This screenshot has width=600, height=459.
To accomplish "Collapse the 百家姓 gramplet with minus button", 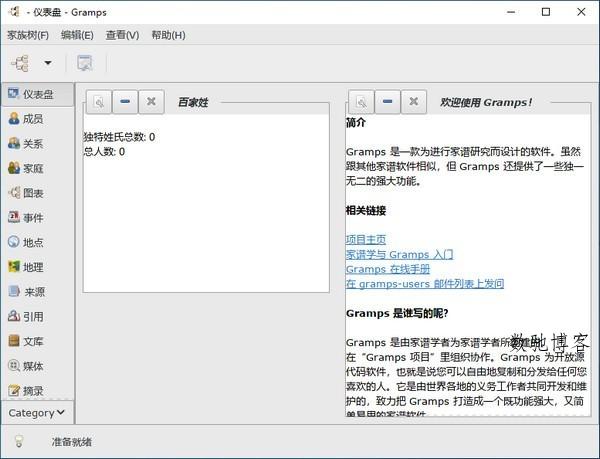I will (x=125, y=102).
